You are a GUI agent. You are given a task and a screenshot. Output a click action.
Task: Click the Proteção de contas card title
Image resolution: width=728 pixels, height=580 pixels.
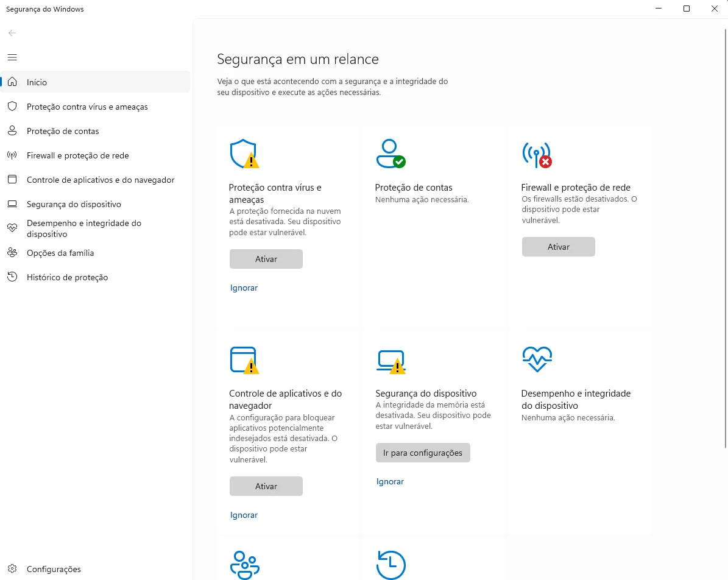click(413, 188)
